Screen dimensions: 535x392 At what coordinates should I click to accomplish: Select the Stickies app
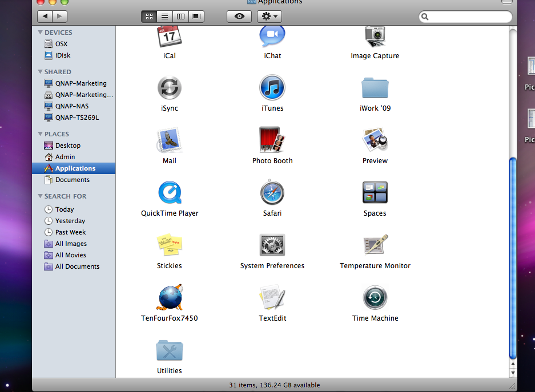coord(170,245)
